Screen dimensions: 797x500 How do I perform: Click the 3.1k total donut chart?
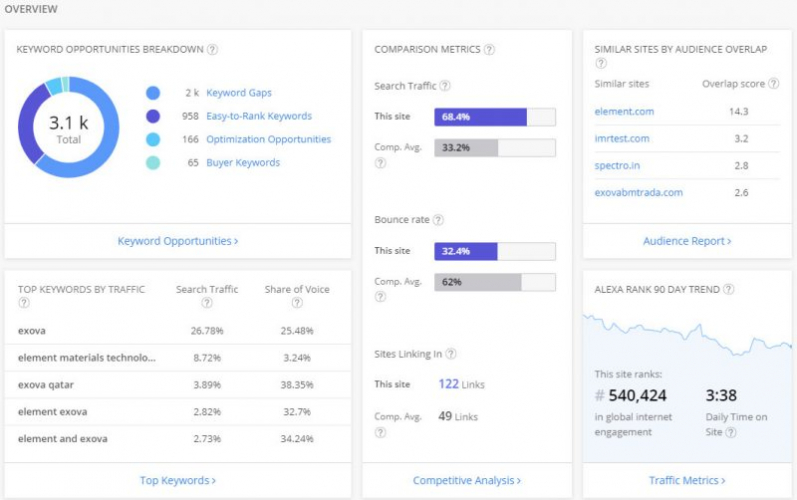(x=69, y=127)
